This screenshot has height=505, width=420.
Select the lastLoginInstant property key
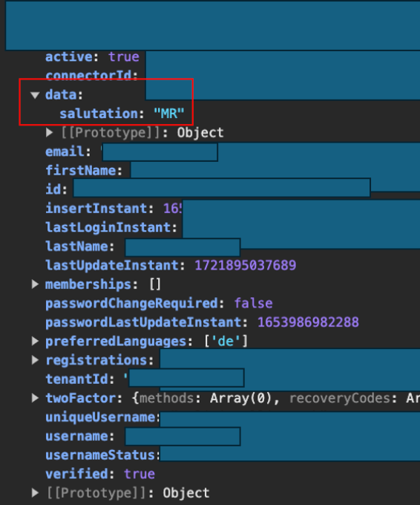pos(108,227)
